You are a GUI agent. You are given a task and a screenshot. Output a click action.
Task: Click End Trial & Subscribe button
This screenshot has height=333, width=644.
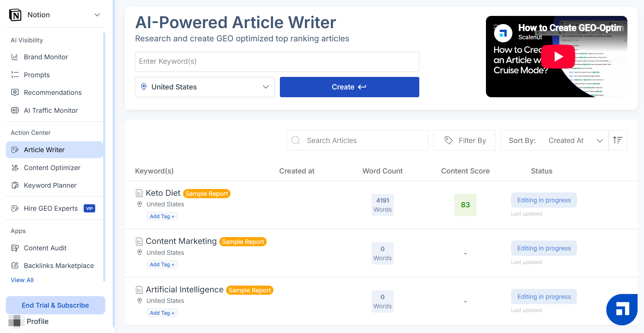55,305
